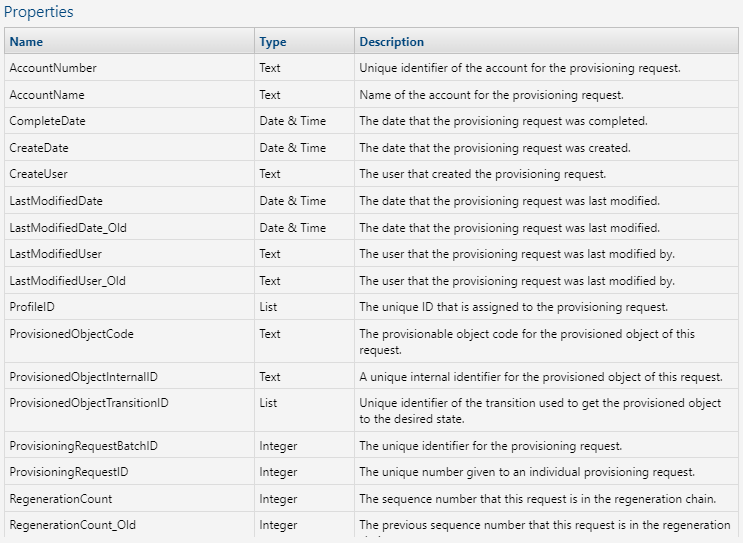Viewport: 743px width, 543px height.
Task: Click the ProfileID property name
Action: click(32, 307)
